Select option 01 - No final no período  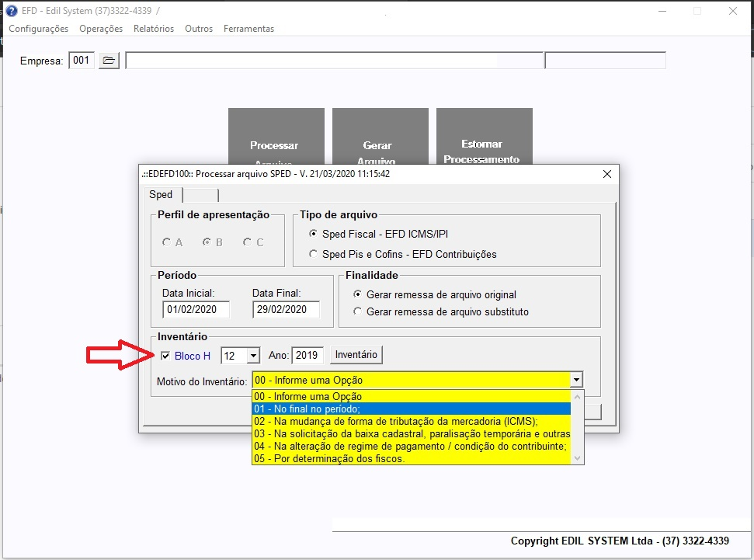pyautogui.click(x=411, y=409)
